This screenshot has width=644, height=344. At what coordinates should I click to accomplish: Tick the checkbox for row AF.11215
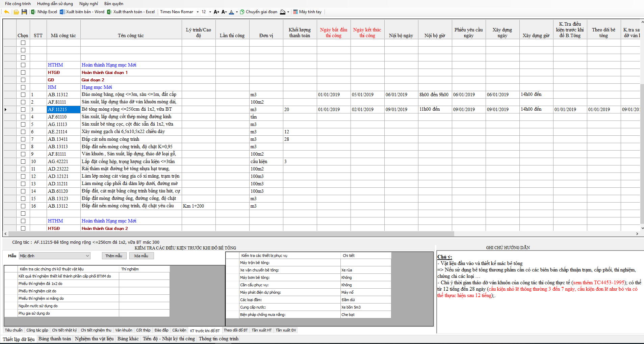pyautogui.click(x=23, y=109)
